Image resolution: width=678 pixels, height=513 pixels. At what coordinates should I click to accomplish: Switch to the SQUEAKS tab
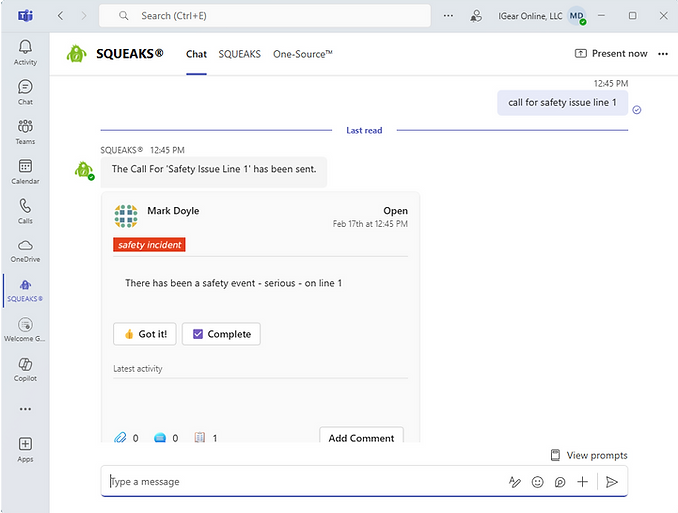(240, 54)
